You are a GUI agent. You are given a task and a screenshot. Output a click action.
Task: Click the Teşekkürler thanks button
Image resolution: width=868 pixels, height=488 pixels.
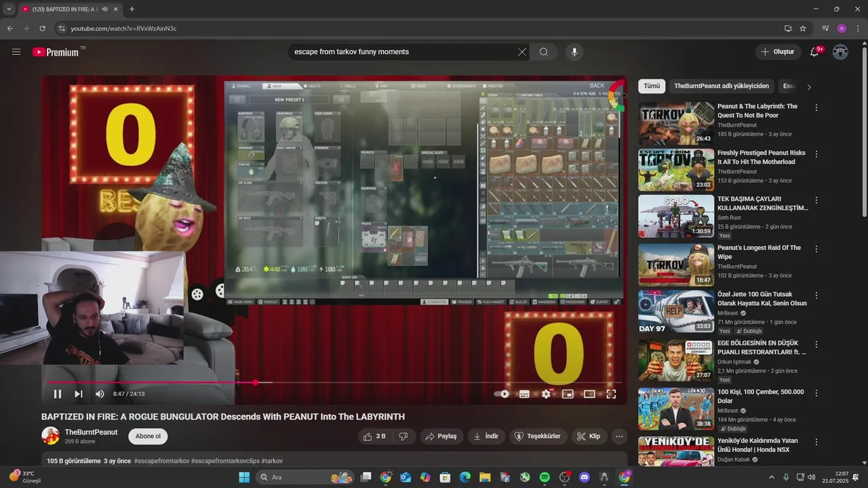tap(538, 436)
